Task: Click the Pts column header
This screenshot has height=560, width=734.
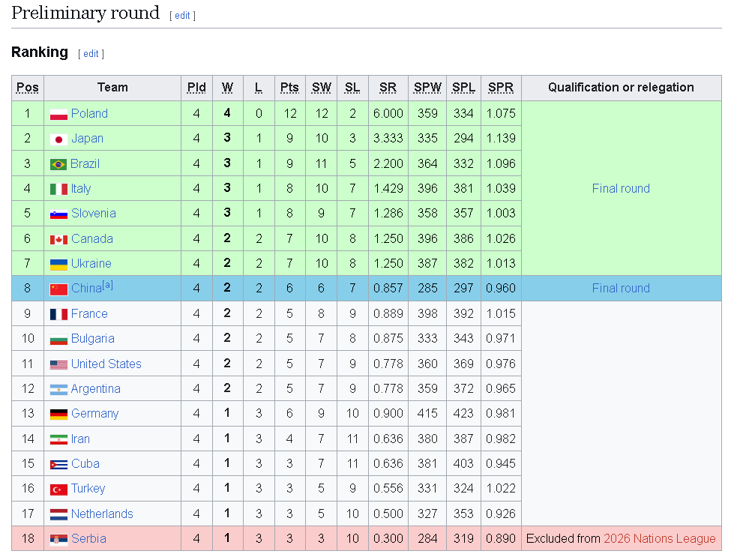Action: click(289, 88)
